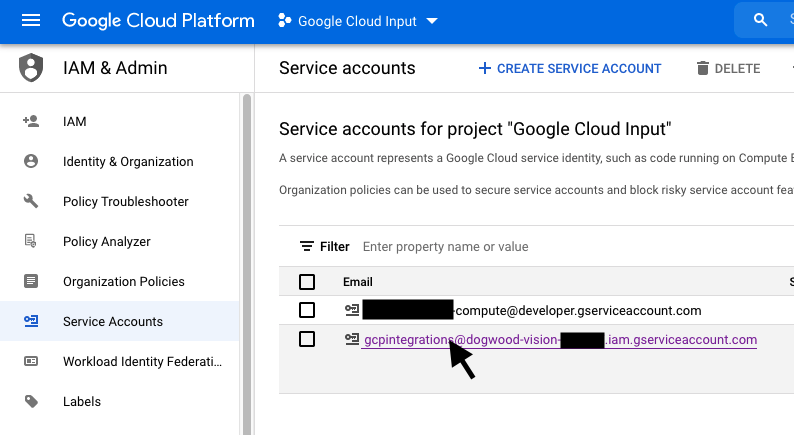The width and height of the screenshot is (794, 435).
Task: Open Workload Identity Federation
Action: pos(142,362)
